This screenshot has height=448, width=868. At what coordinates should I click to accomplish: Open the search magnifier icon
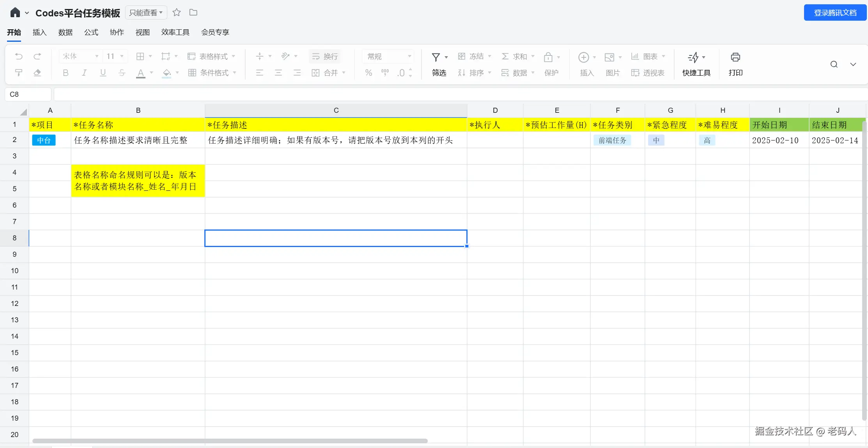tap(834, 64)
